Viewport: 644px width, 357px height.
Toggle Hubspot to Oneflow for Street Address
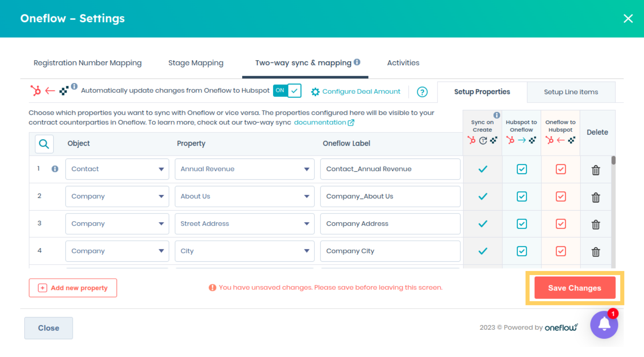click(x=522, y=224)
